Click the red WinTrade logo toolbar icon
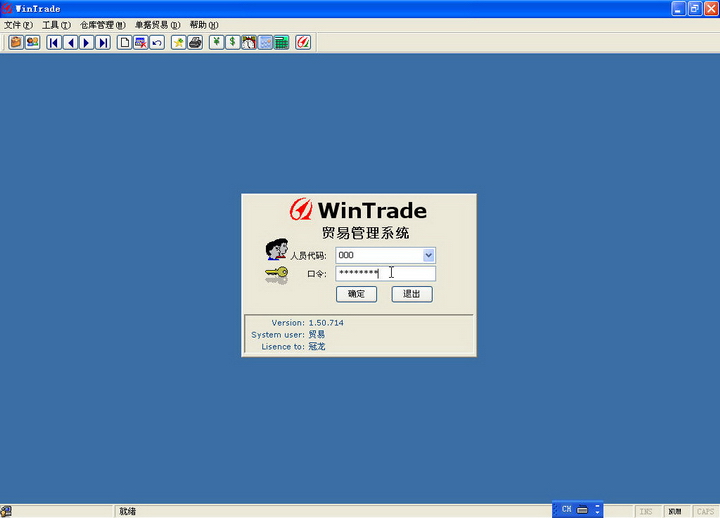Image resolution: width=720 pixels, height=518 pixels. point(303,43)
